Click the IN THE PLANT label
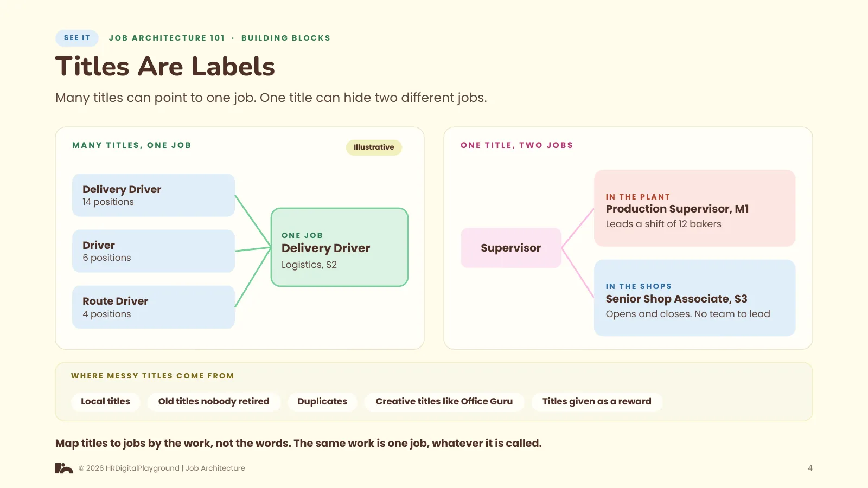This screenshot has width=868, height=488. tap(638, 197)
